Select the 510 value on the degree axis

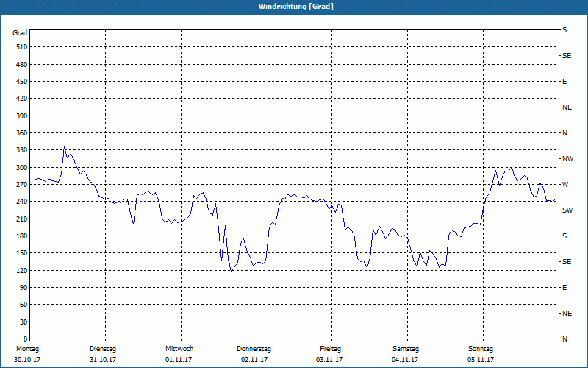[22, 47]
